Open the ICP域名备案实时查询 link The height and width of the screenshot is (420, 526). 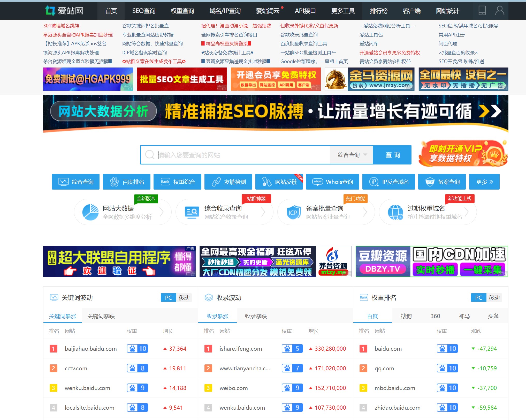click(x=144, y=52)
